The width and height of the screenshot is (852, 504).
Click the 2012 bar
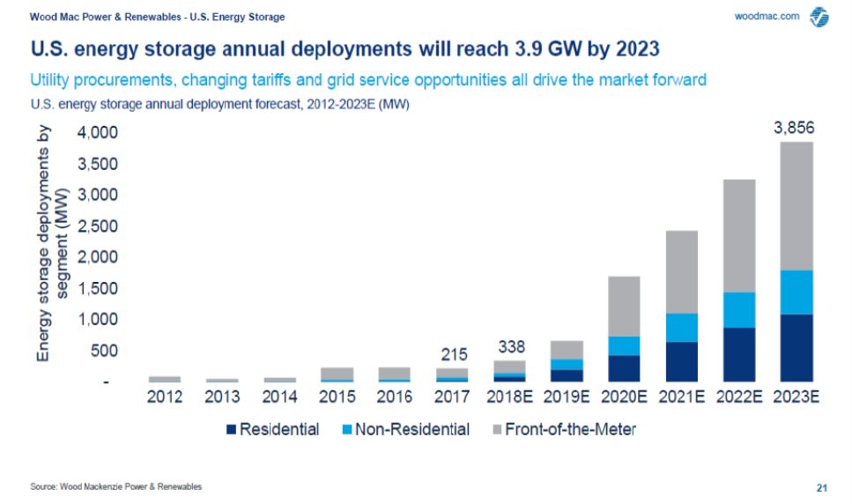pos(165,379)
